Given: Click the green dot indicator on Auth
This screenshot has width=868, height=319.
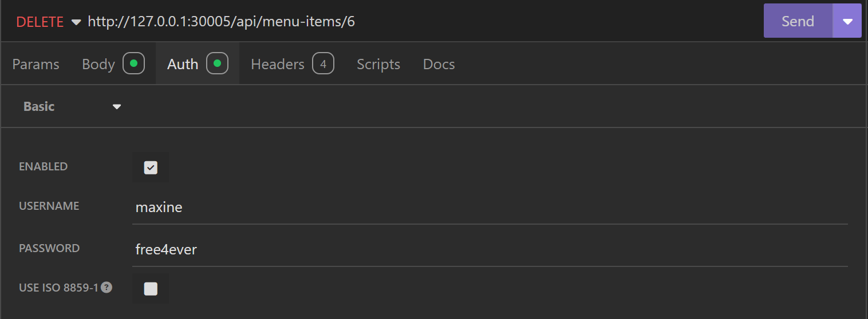Looking at the screenshot, I should click(x=217, y=63).
